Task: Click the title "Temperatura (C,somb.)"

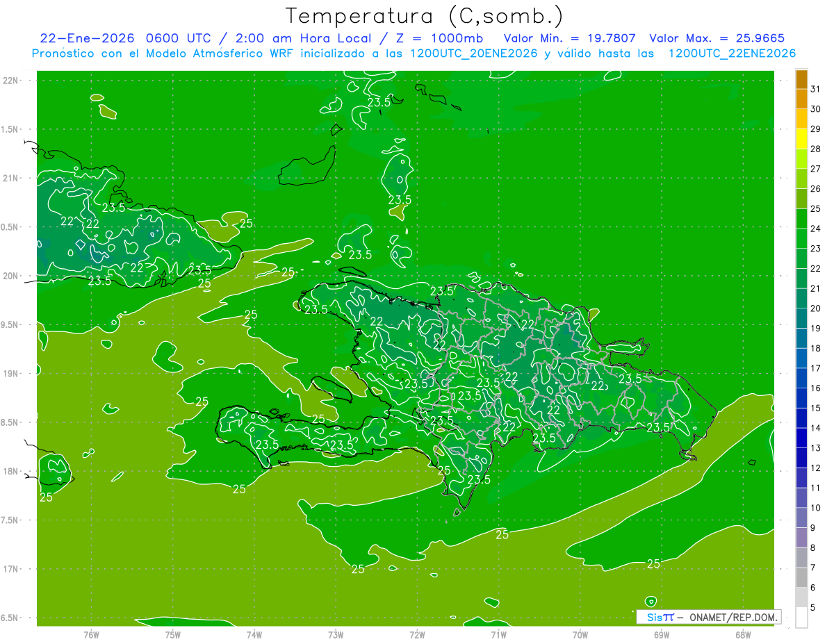Action: coord(424,17)
